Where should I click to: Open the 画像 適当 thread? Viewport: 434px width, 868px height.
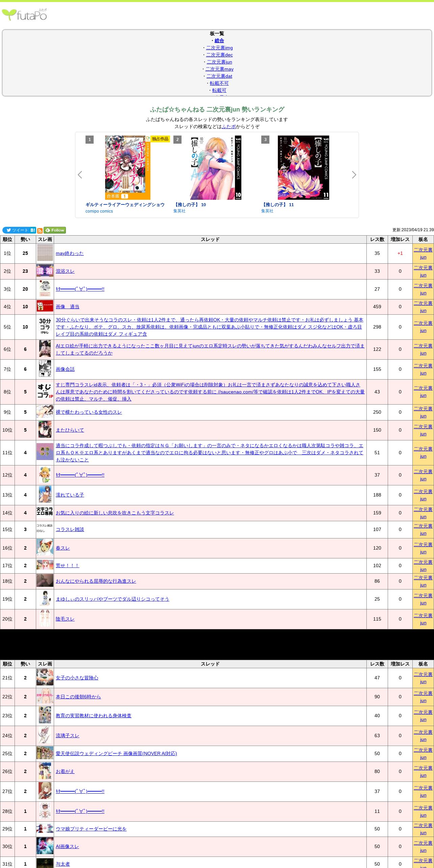[x=68, y=307]
